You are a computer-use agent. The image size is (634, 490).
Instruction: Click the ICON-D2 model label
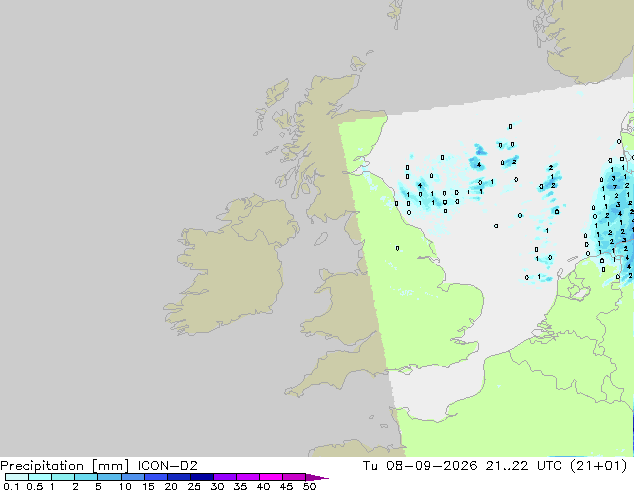coord(167,466)
